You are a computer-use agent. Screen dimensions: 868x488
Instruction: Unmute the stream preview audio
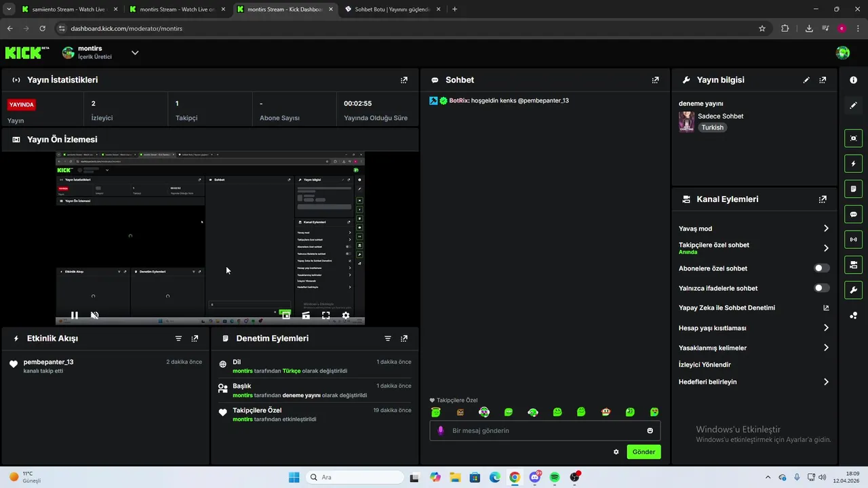coord(95,315)
